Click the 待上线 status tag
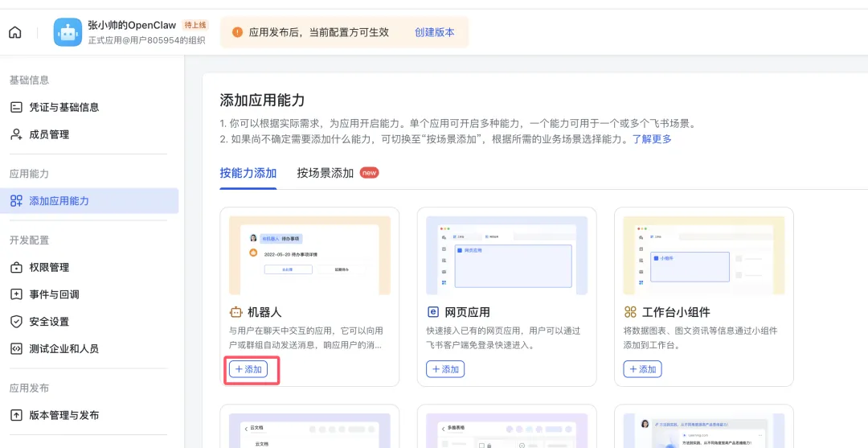Viewport: 868px width, 448px height. pyautogui.click(x=195, y=25)
